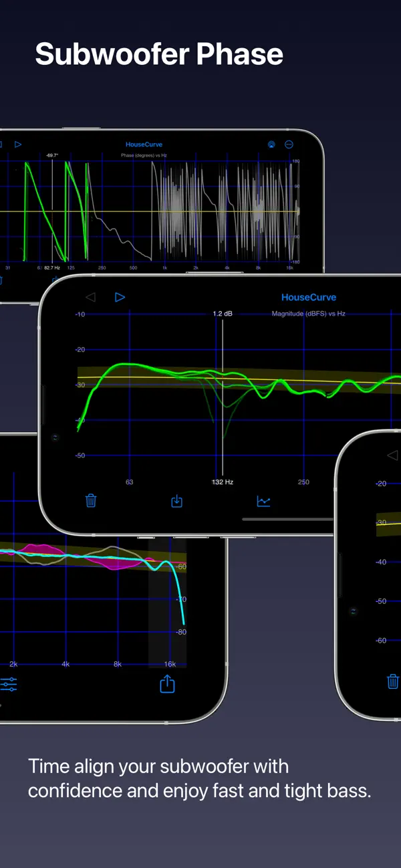Image resolution: width=401 pixels, height=868 pixels.
Task: Click the 8k frequency axis label under the cyan curve
Action: point(118,664)
